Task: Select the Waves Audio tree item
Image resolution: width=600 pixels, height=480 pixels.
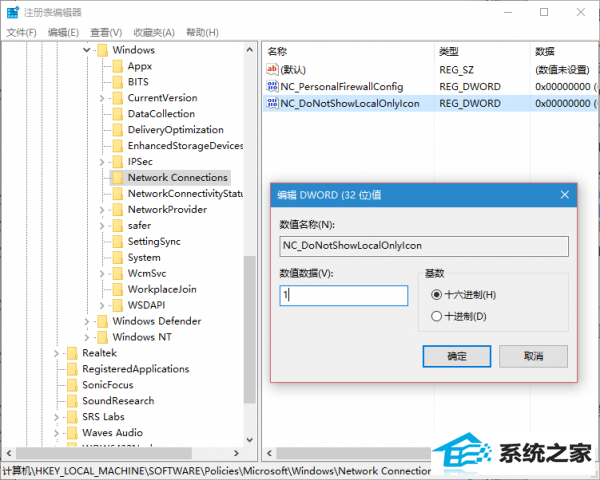Action: [x=112, y=433]
